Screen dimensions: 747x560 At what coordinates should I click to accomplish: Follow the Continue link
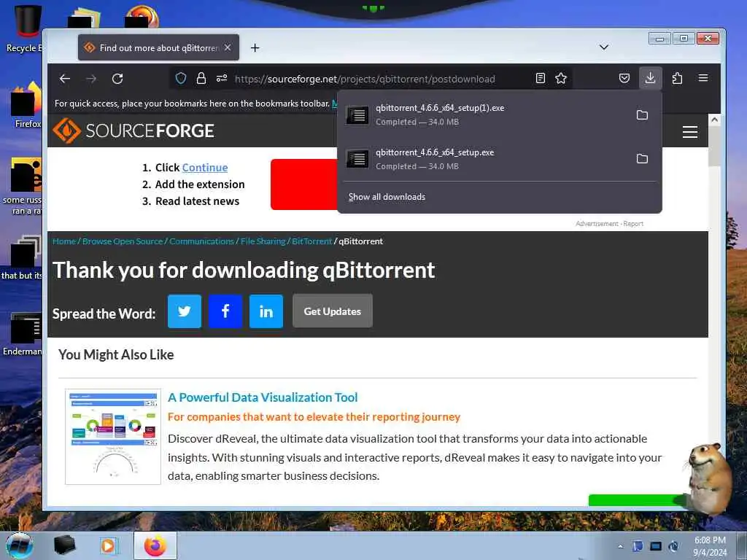205,168
